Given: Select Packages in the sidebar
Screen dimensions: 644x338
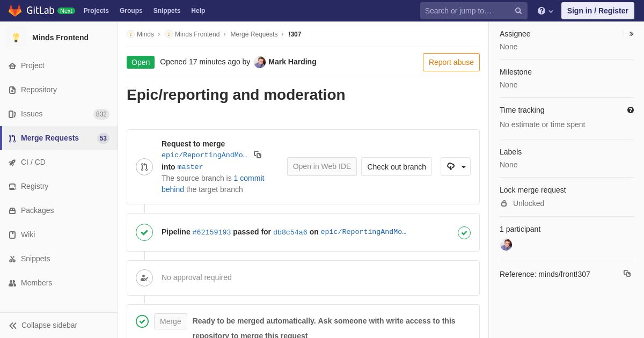Looking at the screenshot, I should tap(59, 211).
